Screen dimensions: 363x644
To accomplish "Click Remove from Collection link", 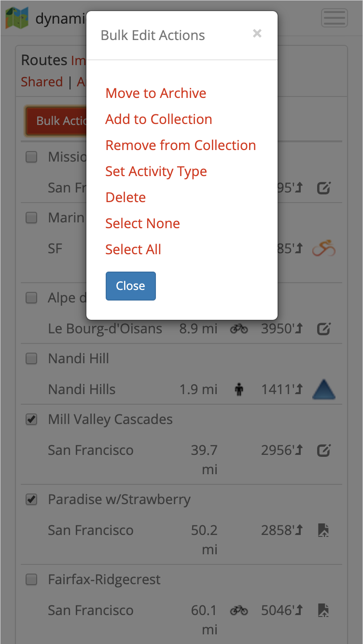I will coord(181,145).
